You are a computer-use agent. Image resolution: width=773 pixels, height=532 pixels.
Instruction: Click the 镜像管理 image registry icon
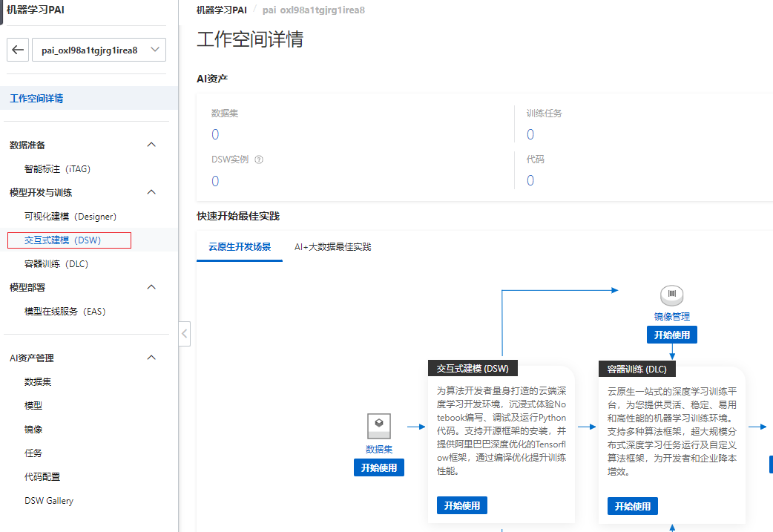pyautogui.click(x=672, y=295)
